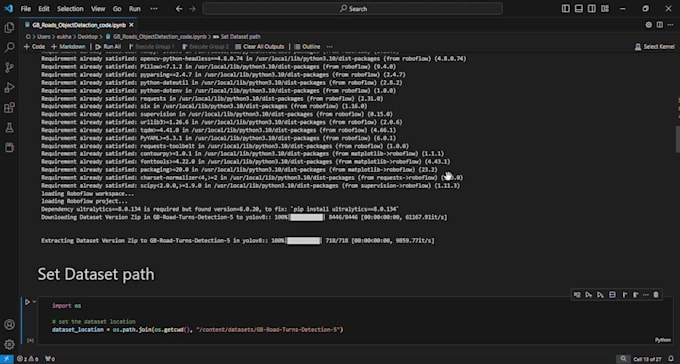The width and height of the screenshot is (680, 364).
Task: Click the Search command center field
Action: click(353, 9)
